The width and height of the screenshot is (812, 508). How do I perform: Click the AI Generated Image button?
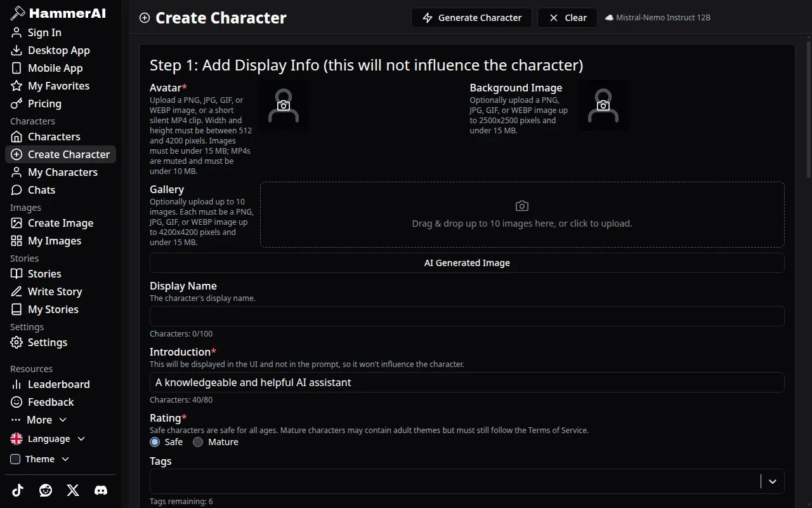(467, 263)
